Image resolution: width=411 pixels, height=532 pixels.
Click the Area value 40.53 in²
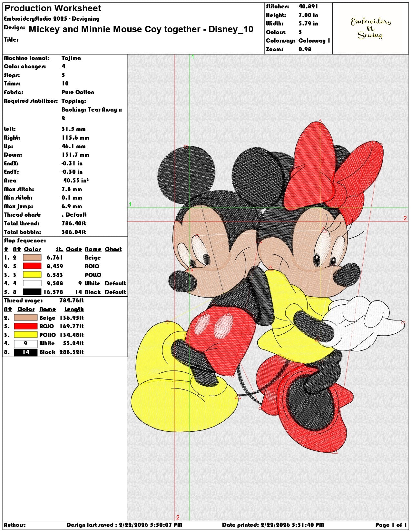tap(76, 181)
